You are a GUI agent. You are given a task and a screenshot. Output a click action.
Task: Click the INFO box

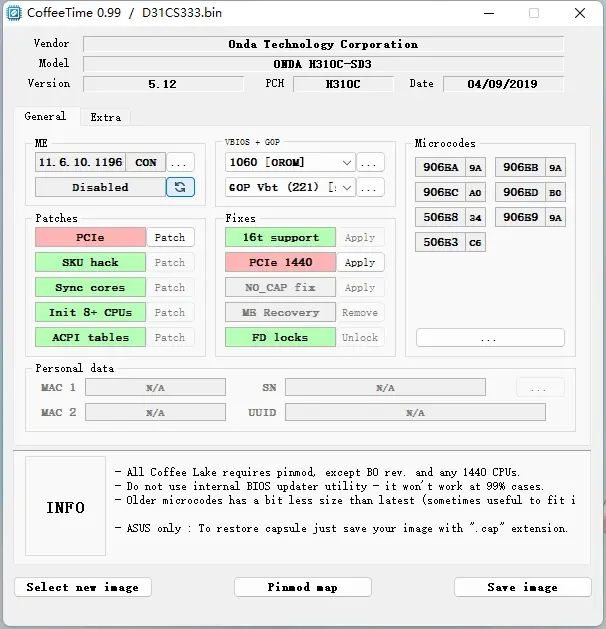point(65,506)
